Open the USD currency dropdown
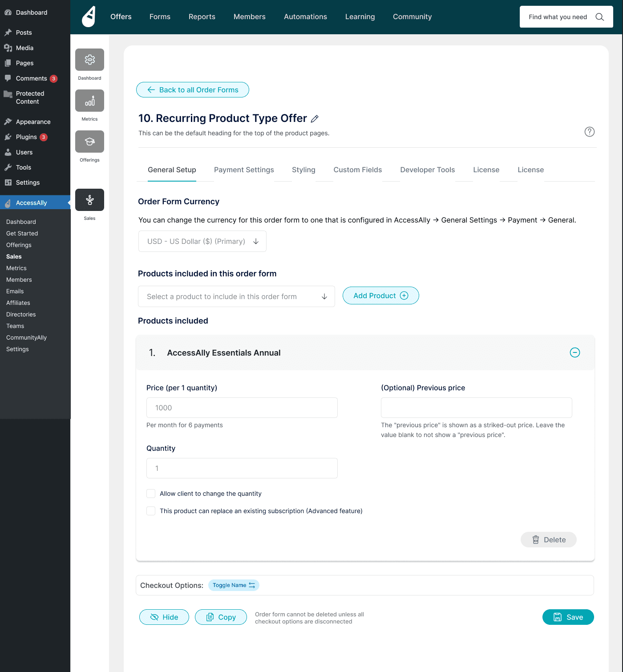Image resolution: width=623 pixels, height=672 pixels. (x=202, y=241)
